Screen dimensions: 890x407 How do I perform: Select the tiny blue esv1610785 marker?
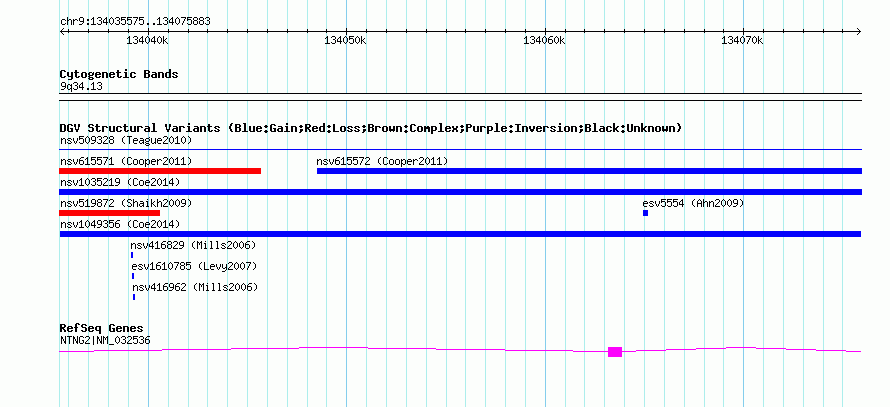[x=133, y=276]
